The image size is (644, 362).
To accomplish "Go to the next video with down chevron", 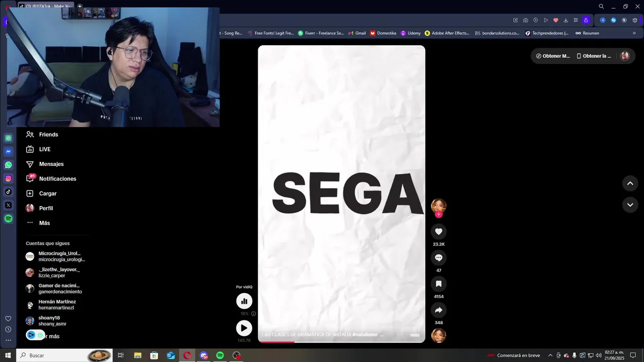I will tap(630, 205).
